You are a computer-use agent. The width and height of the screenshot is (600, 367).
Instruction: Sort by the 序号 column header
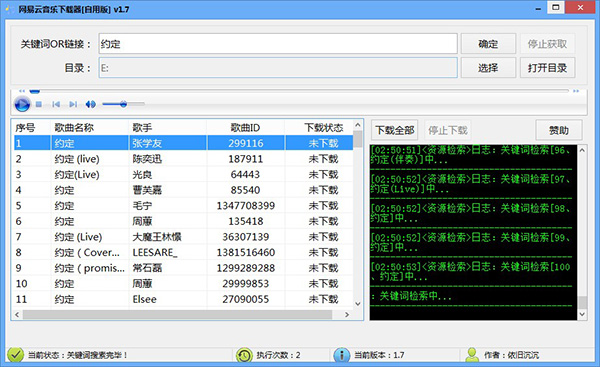[31, 127]
